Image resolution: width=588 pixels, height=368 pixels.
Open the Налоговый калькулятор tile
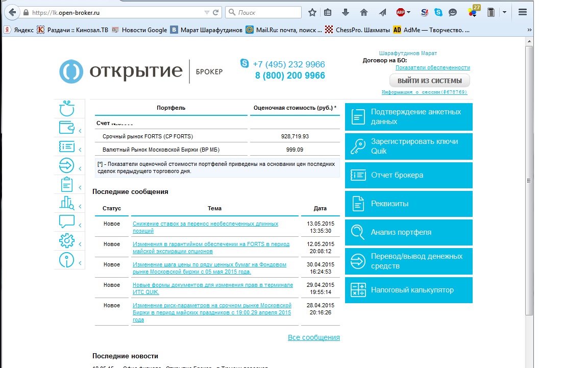coord(408,290)
